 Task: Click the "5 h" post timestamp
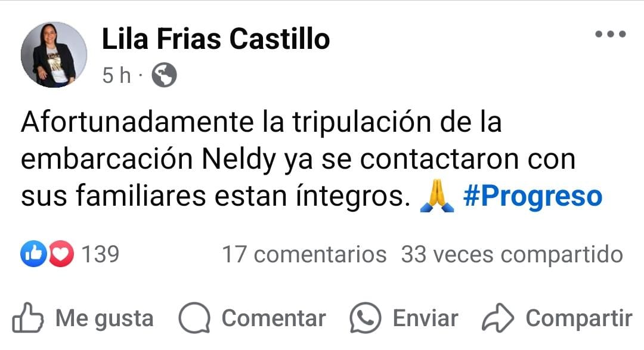coord(116,76)
